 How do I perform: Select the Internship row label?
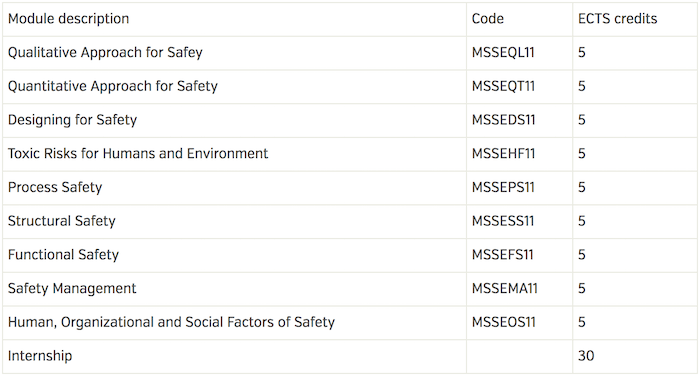[x=40, y=356]
